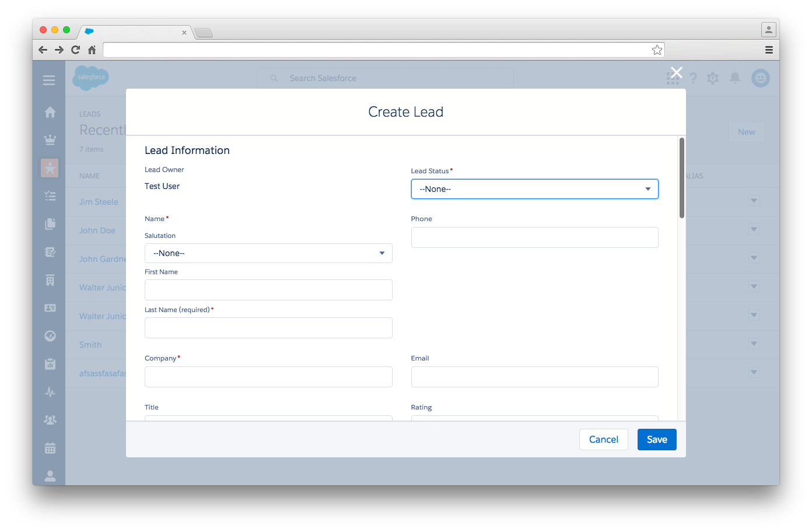Bookmark the page with the star icon
The height and width of the screenshot is (532, 812).
tap(657, 50)
